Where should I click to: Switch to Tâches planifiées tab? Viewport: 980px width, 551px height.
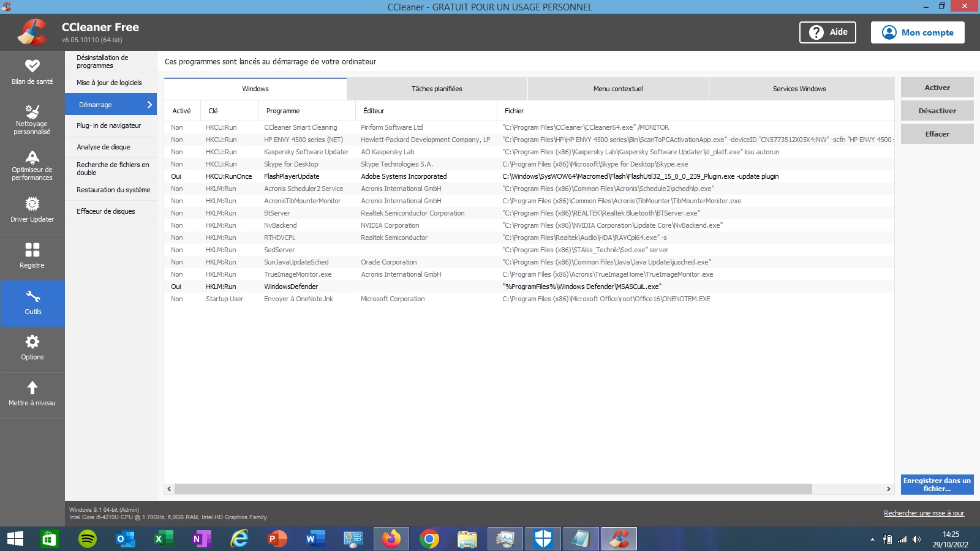tap(437, 89)
